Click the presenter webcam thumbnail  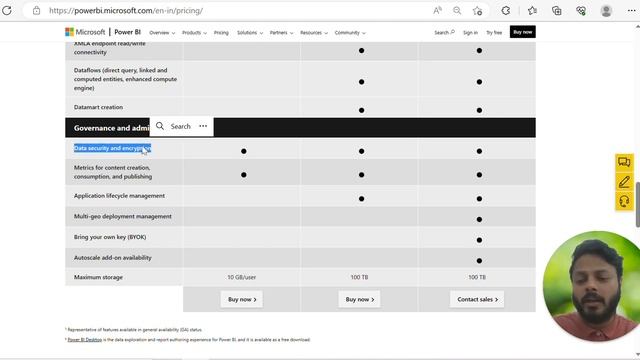pyautogui.click(x=591, y=286)
